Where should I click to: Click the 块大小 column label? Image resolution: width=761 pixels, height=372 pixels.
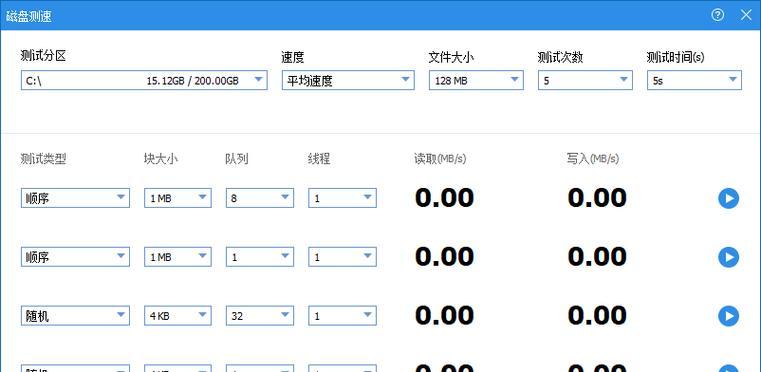[x=160, y=159]
